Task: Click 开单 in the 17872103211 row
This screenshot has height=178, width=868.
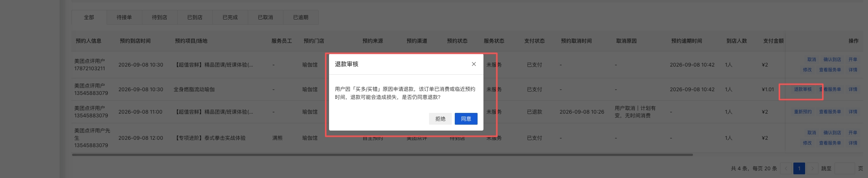Action: [853, 60]
